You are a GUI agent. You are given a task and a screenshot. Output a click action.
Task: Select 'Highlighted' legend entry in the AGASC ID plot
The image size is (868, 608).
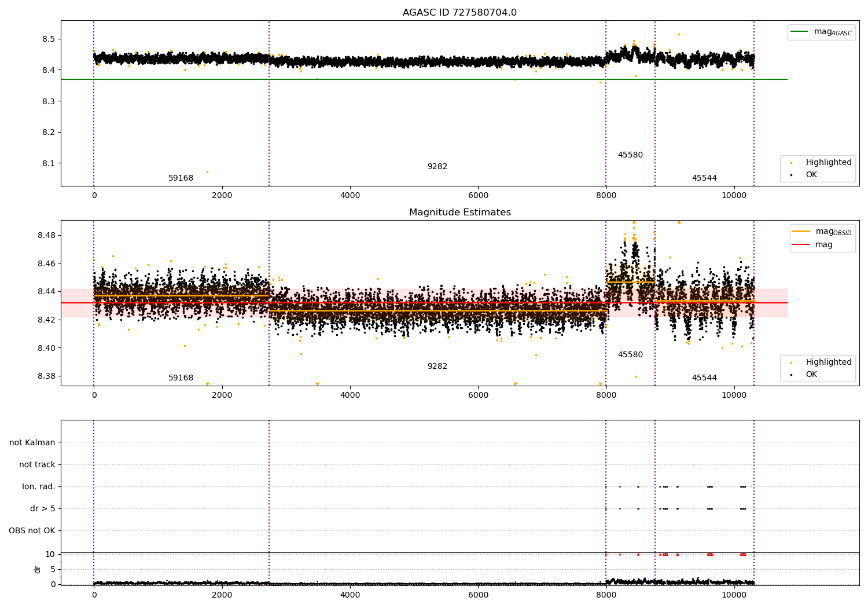829,163
